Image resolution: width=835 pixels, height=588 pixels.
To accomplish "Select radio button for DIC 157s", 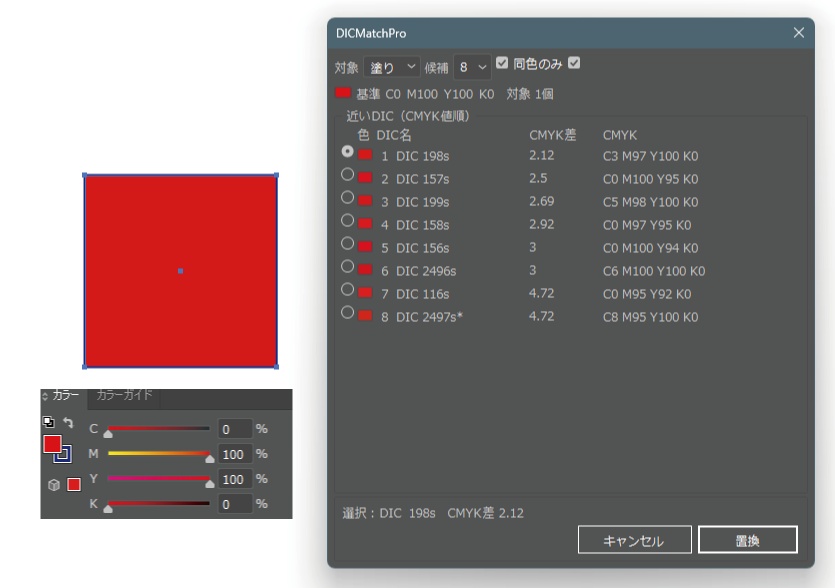I will coord(347,175).
